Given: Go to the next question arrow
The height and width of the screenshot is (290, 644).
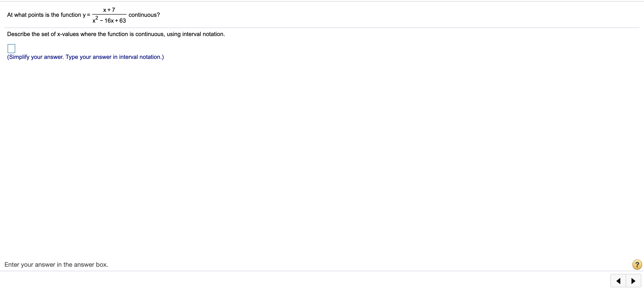Looking at the screenshot, I should tap(633, 281).
